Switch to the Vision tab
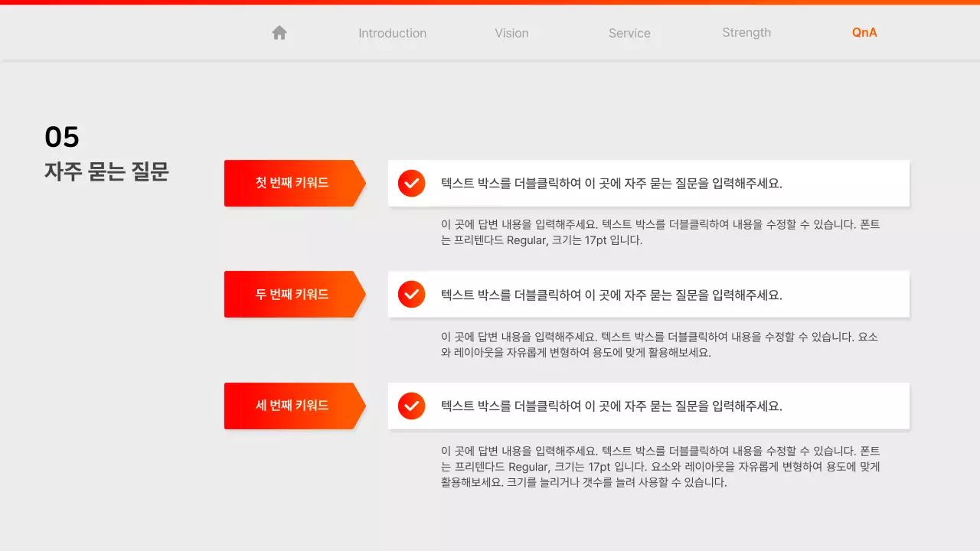 (x=511, y=33)
